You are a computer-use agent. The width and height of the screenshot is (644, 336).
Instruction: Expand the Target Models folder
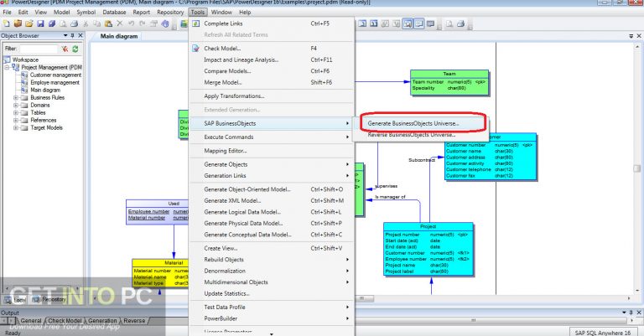pos(16,127)
